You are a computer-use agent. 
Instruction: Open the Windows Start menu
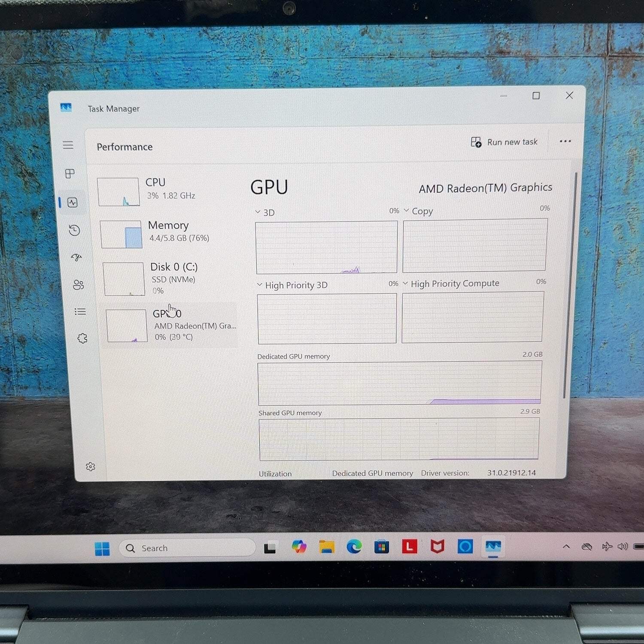pyautogui.click(x=102, y=549)
